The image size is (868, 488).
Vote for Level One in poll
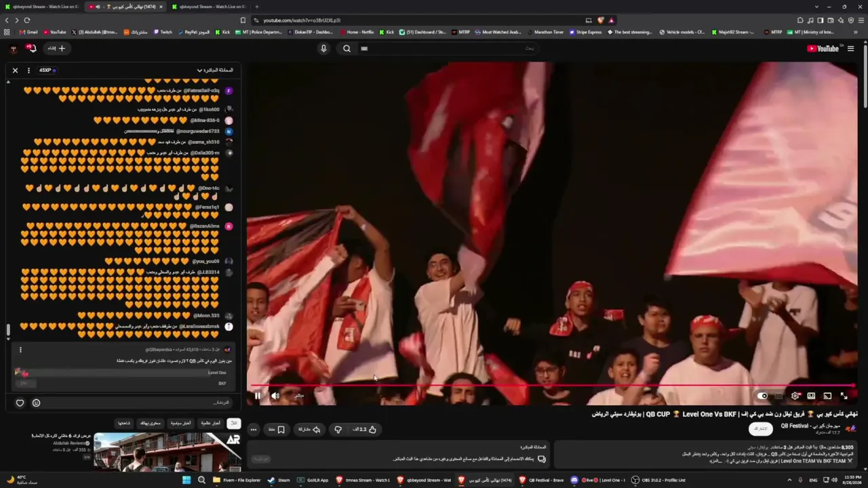click(122, 372)
